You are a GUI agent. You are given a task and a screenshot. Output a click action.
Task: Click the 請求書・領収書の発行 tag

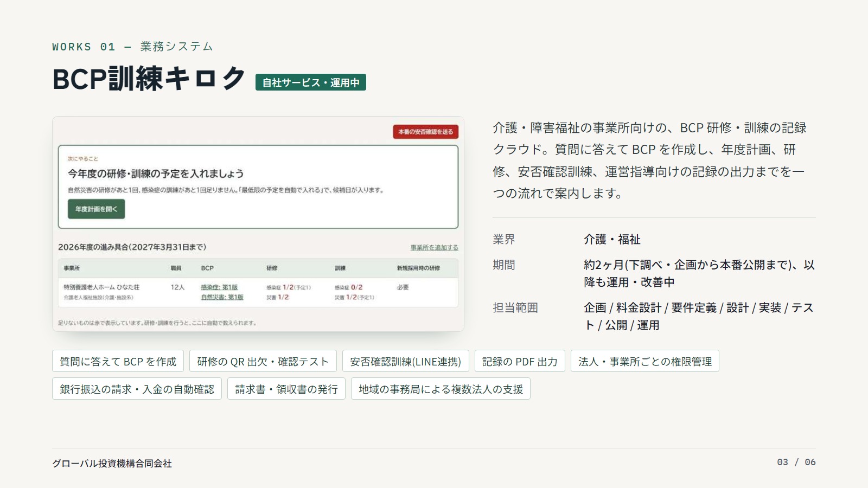(286, 389)
